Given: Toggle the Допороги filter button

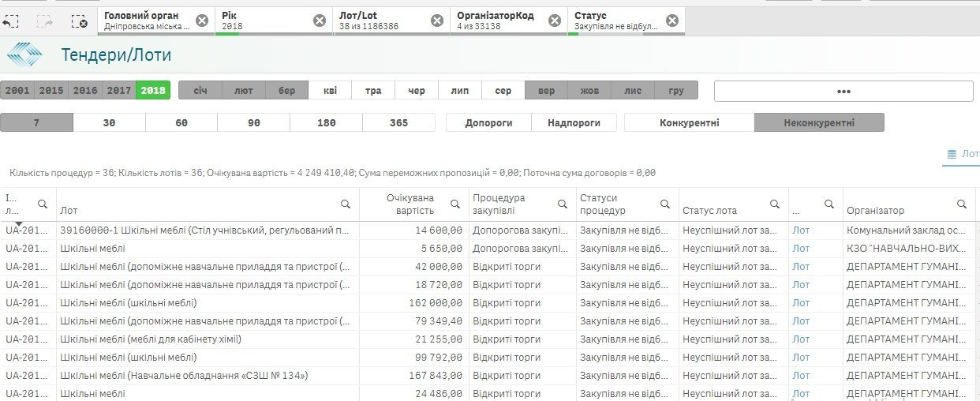Looking at the screenshot, I should pos(488,123).
